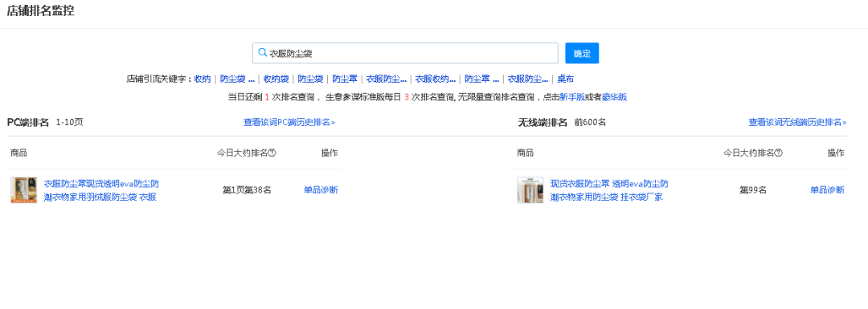Select keyword 收纳袋
Viewport: 868px width, 309px height.
(276, 79)
